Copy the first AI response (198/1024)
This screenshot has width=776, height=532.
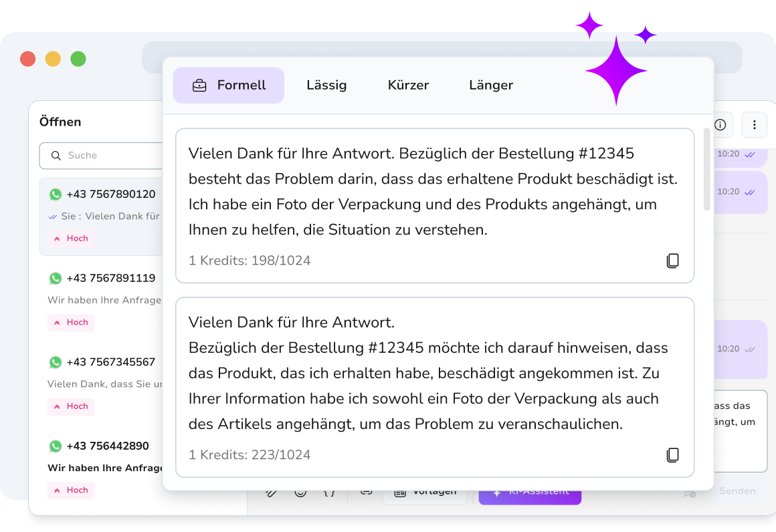(672, 261)
